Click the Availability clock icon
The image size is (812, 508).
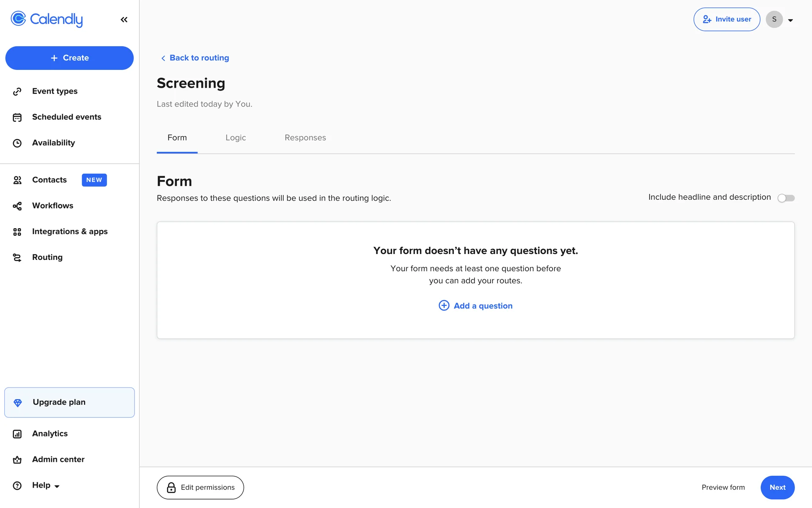click(17, 143)
